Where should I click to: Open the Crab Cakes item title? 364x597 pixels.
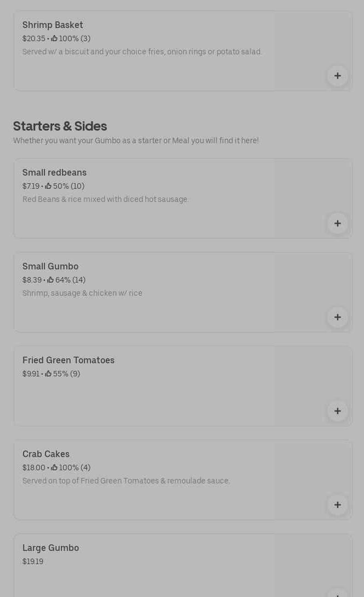[x=46, y=454]
